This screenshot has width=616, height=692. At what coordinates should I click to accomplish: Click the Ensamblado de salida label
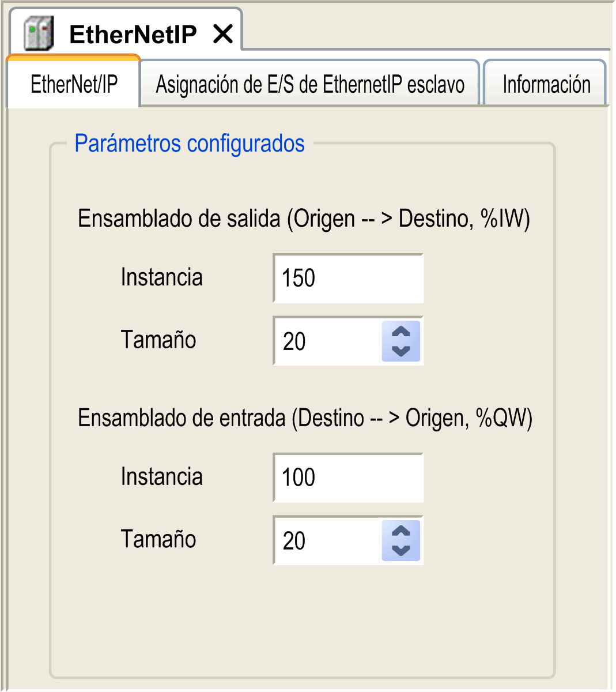pos(304,219)
